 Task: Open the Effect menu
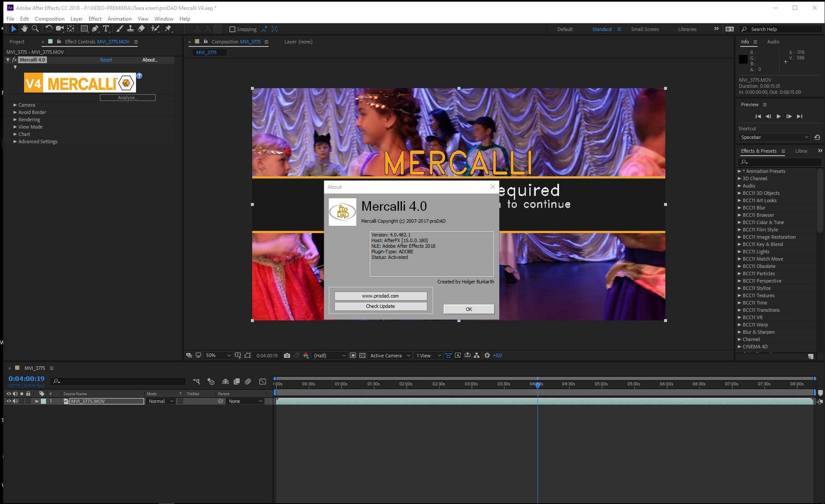point(95,19)
